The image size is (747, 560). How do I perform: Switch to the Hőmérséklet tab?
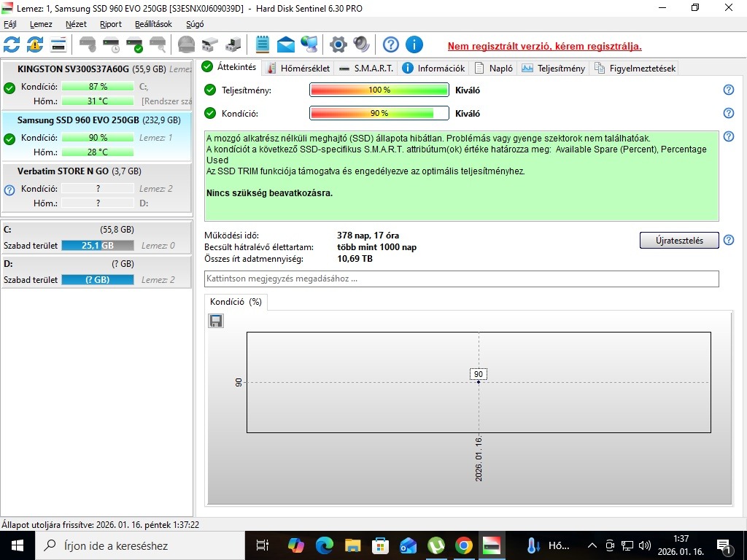[x=298, y=68]
